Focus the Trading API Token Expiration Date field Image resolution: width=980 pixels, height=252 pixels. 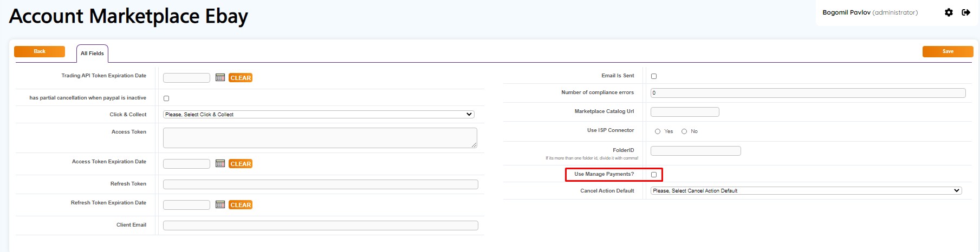[x=186, y=78]
